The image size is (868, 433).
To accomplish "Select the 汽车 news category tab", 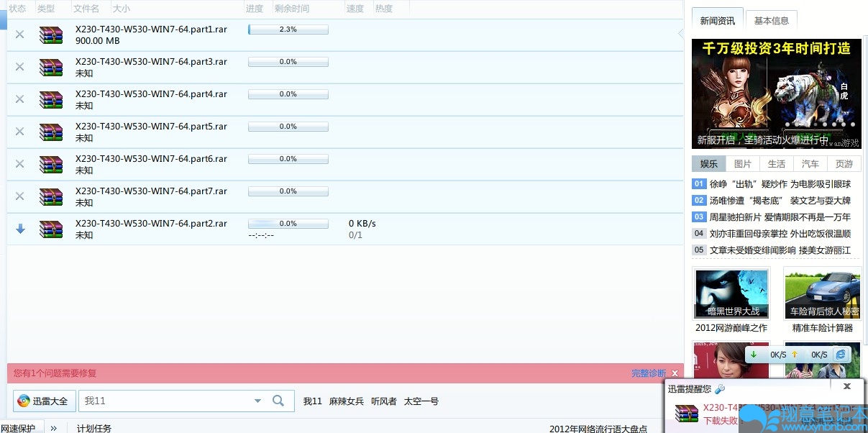I will coord(810,164).
